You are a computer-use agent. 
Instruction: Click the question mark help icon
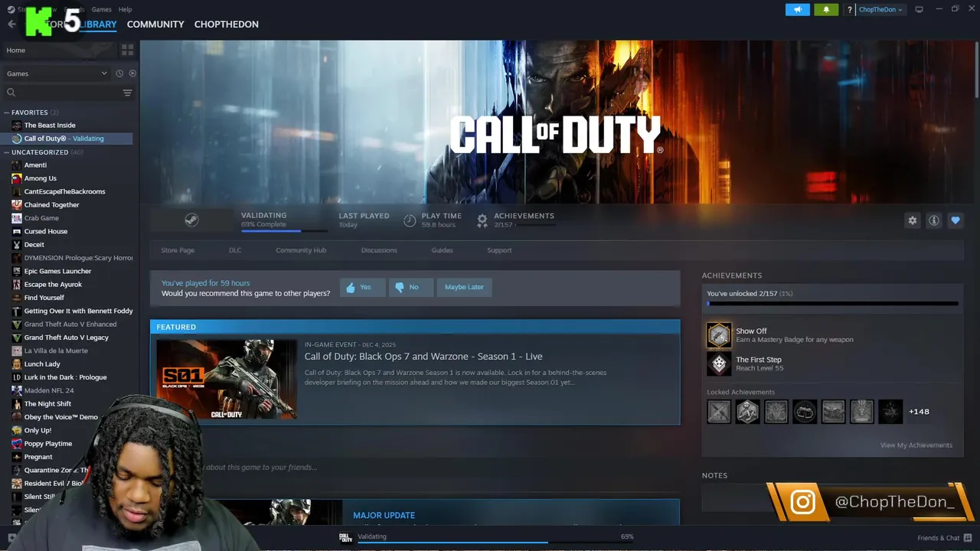[x=849, y=10]
